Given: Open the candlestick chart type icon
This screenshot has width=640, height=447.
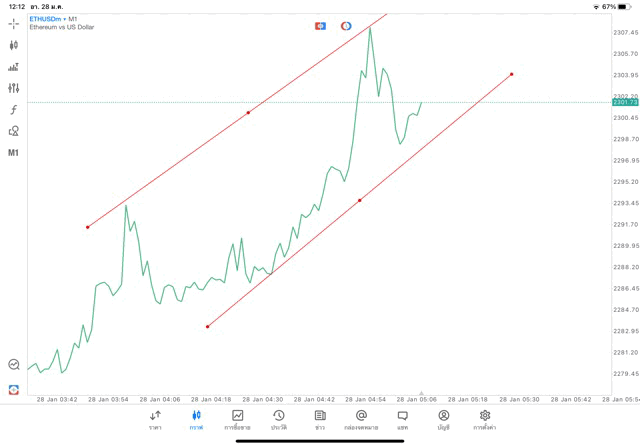Looking at the screenshot, I should pos(13,45).
